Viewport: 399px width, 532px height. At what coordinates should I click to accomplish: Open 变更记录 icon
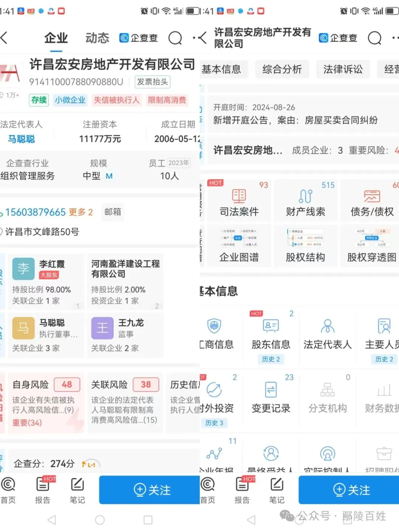tap(271, 390)
